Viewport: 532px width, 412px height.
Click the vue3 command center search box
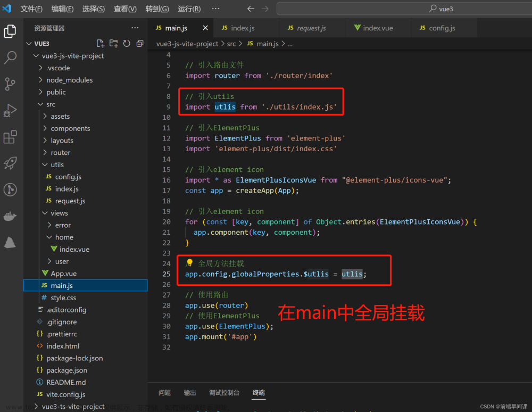(404, 9)
